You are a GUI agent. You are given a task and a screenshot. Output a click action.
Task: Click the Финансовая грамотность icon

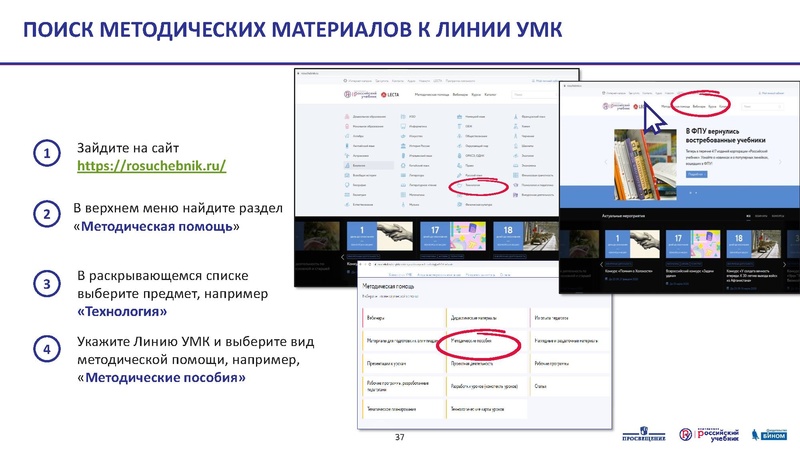(516, 175)
